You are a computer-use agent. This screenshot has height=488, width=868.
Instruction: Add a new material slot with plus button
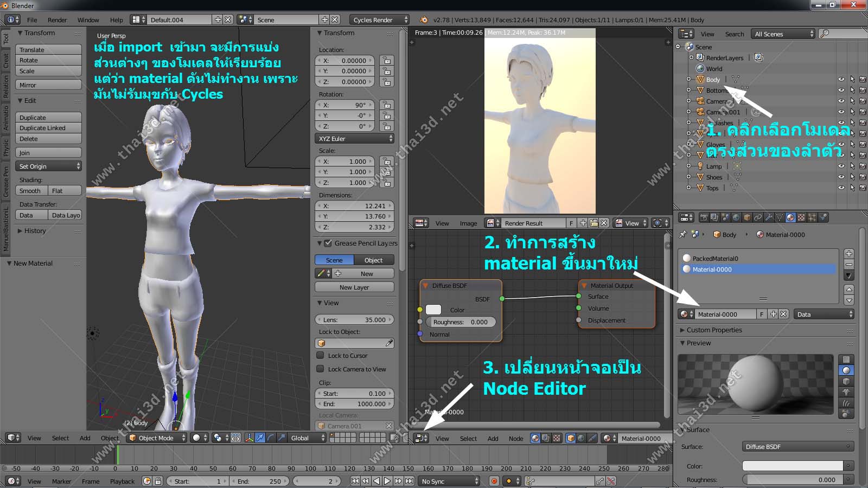click(x=849, y=254)
